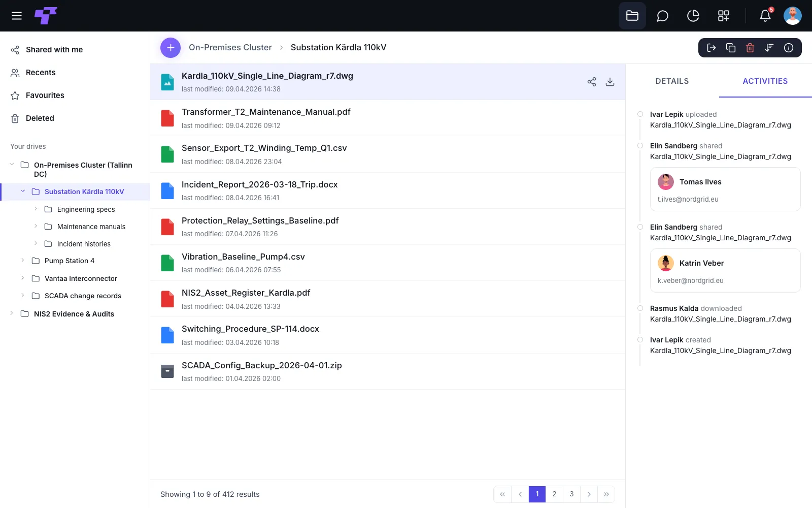Open the notifications bell
This screenshot has height=508, width=812.
point(765,16)
